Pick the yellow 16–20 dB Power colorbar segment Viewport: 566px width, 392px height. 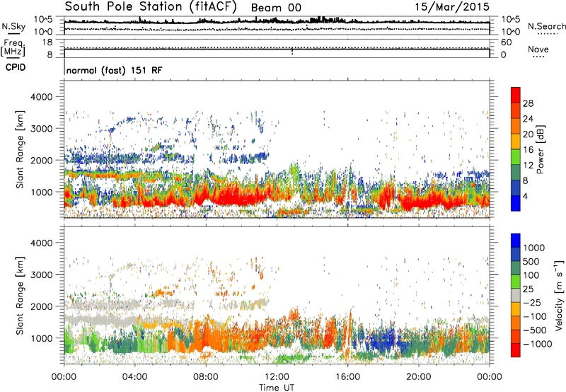click(x=516, y=142)
